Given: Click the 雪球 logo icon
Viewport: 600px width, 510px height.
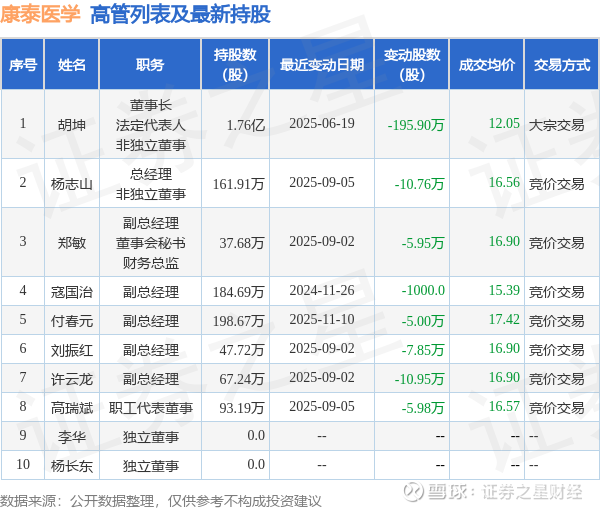Looking at the screenshot, I should (x=413, y=491).
